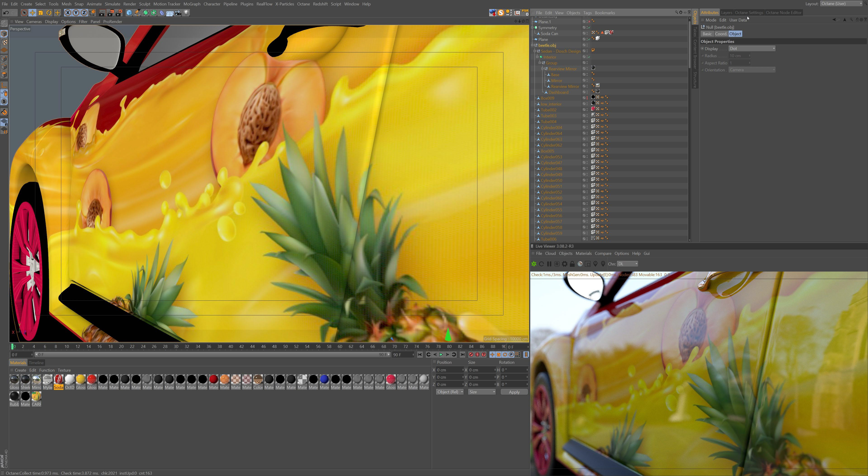Collapse the Rearview Mirror group in tree
This screenshot has height=476, width=868.
[x=542, y=69]
